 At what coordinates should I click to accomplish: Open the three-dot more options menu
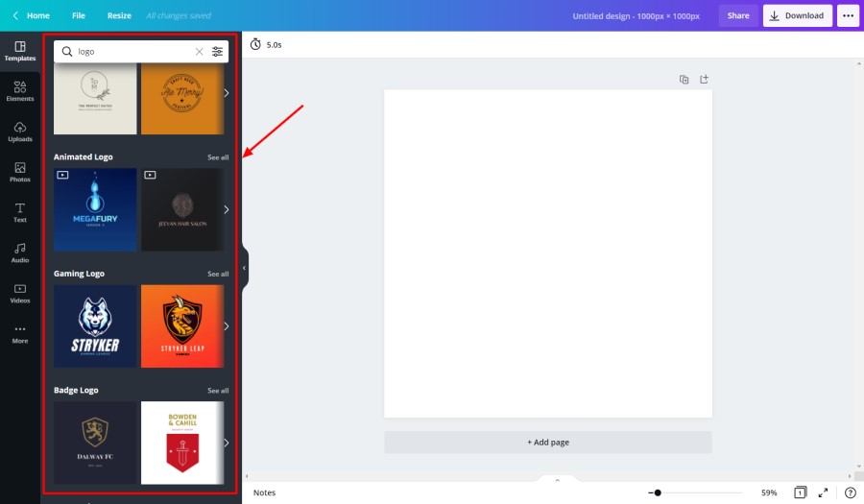(848, 15)
